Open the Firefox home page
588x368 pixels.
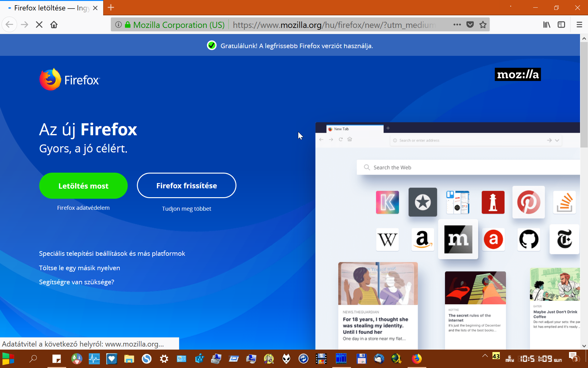[x=54, y=25]
